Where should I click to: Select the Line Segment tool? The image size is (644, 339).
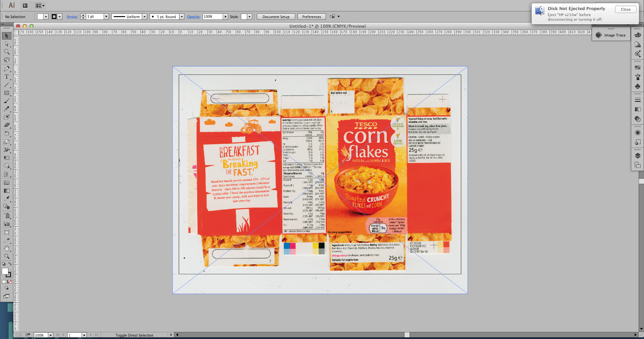(x=6, y=85)
